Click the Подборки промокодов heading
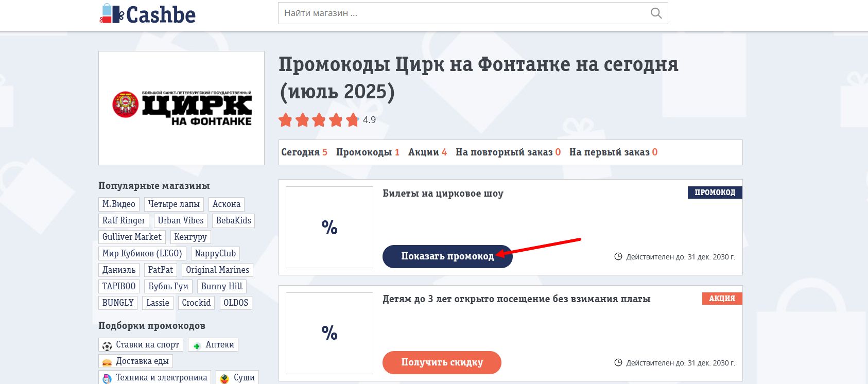The image size is (868, 384). 152,326
